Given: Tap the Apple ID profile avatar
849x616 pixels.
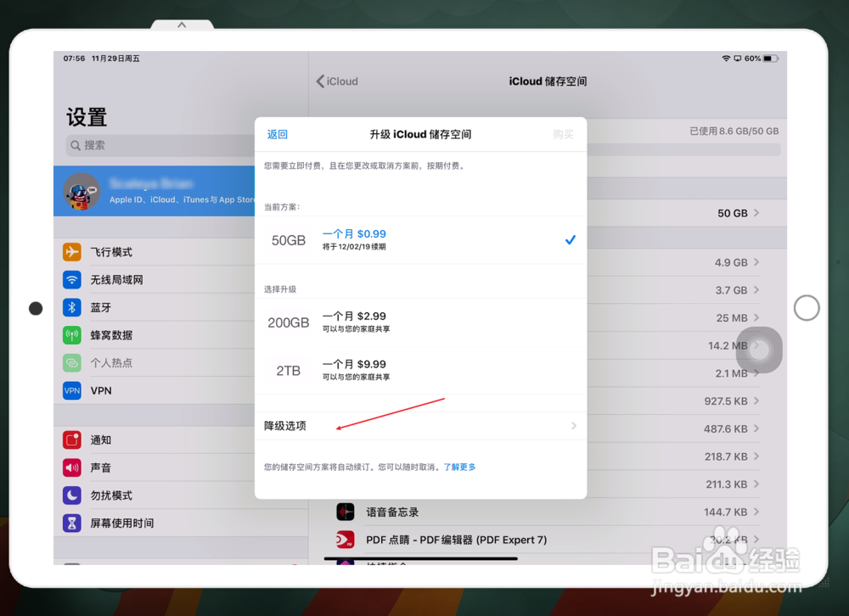Looking at the screenshot, I should (82, 191).
